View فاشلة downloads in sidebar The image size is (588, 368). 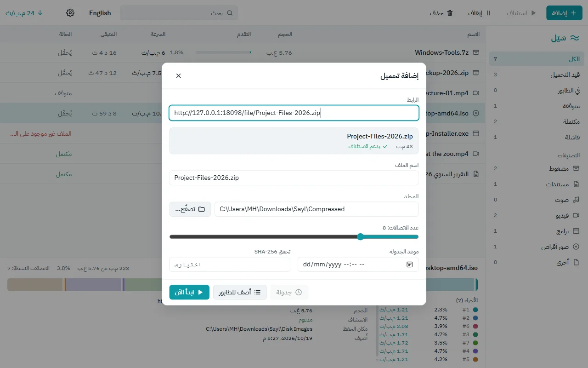click(537, 137)
